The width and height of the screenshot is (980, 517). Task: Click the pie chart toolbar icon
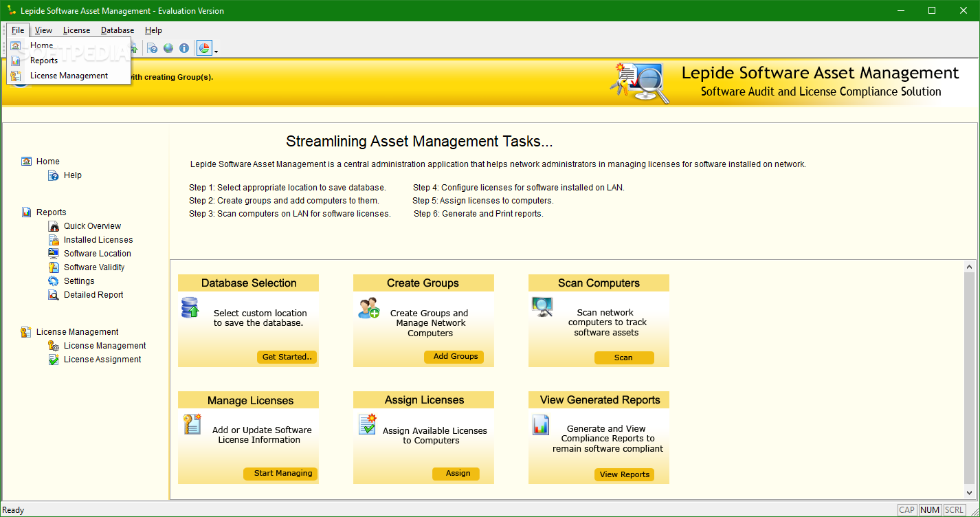click(204, 48)
